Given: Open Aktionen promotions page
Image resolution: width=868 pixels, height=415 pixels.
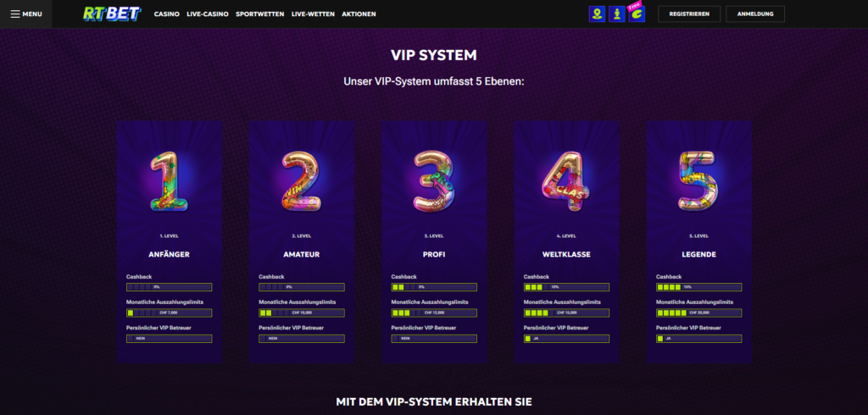Looking at the screenshot, I should coord(359,14).
